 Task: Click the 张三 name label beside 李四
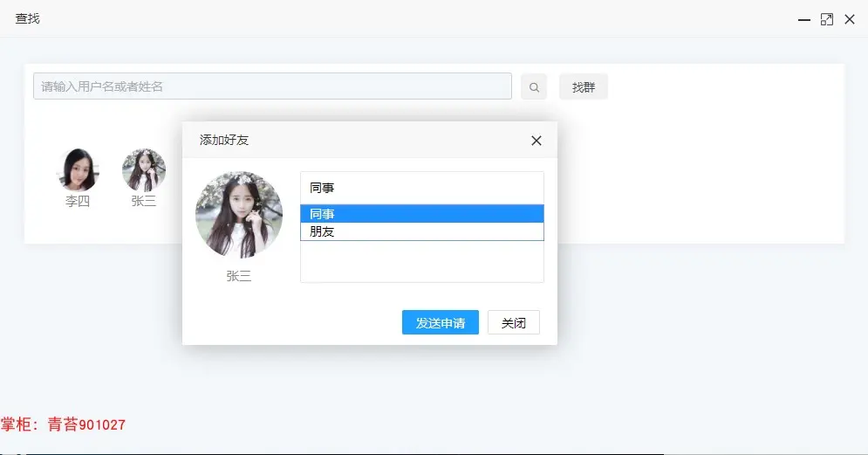pos(143,201)
